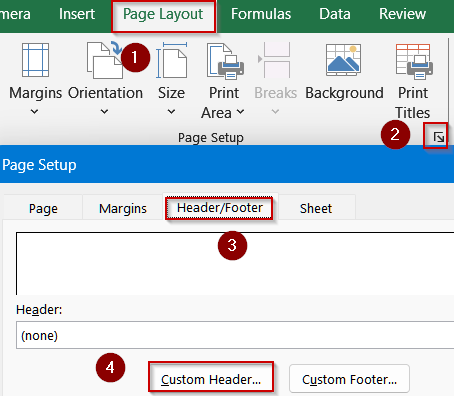Screen dimensions: 454x396
Task: Click the Print Area printer icon
Action: (225, 61)
